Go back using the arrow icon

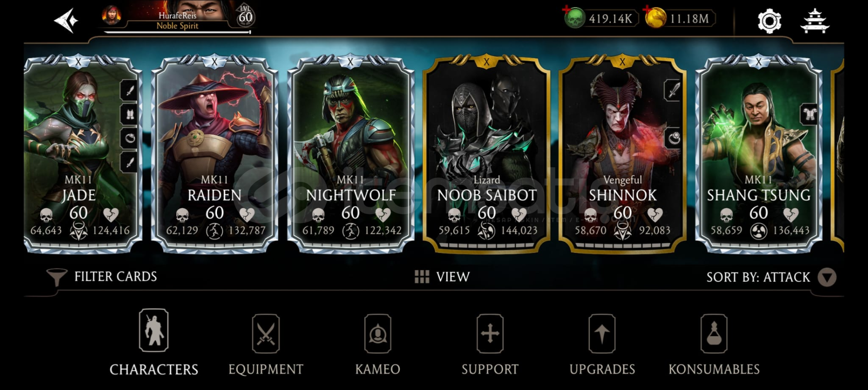click(66, 21)
